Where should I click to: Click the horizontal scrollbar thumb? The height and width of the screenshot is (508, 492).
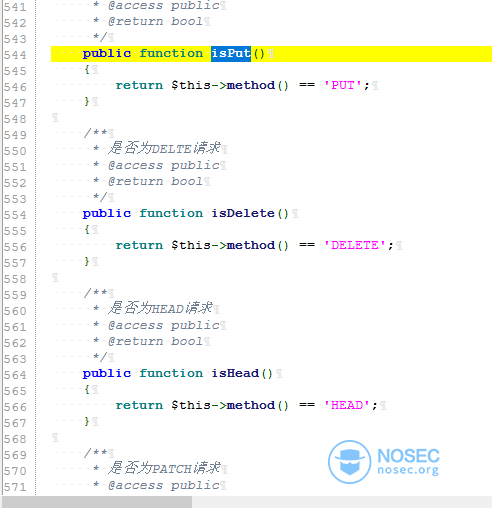pyautogui.click(x=97, y=502)
